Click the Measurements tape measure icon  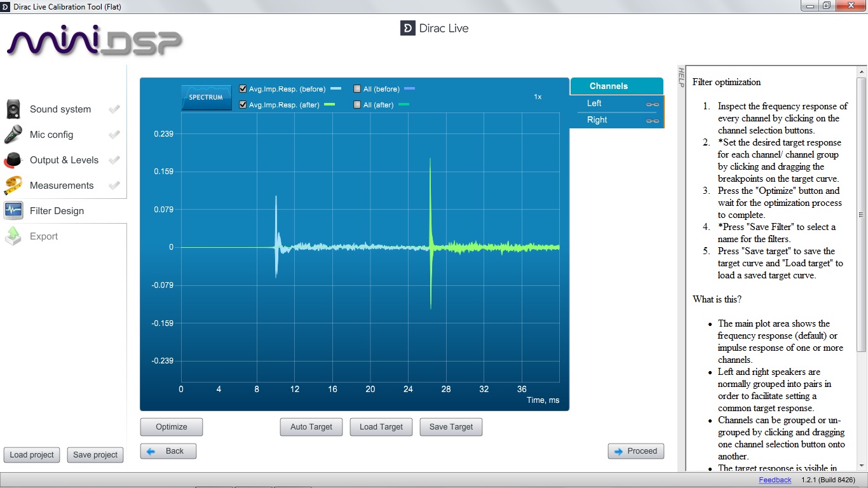tap(13, 186)
